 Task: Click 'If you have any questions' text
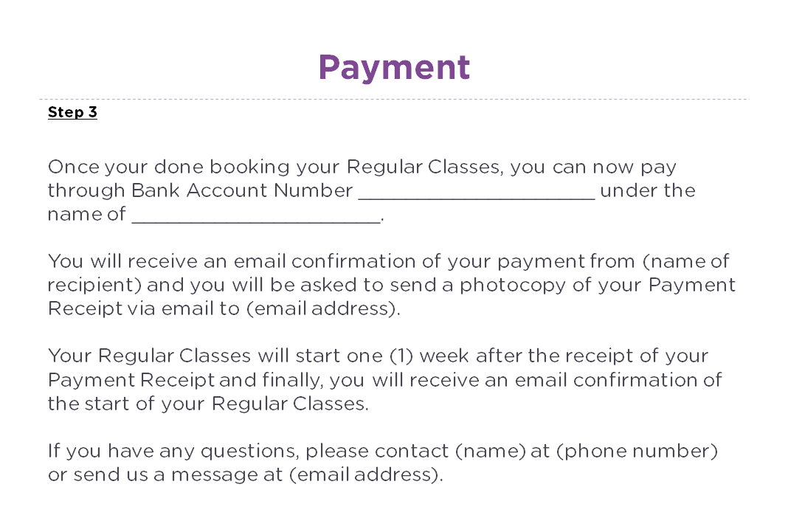pyautogui.click(x=173, y=451)
